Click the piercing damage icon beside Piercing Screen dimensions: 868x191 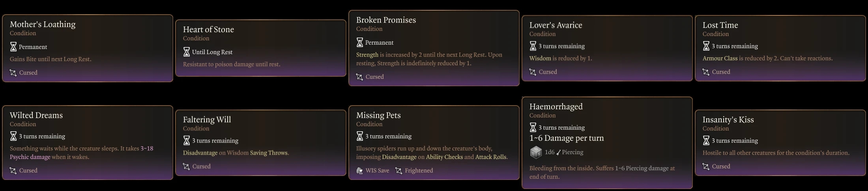coord(558,153)
